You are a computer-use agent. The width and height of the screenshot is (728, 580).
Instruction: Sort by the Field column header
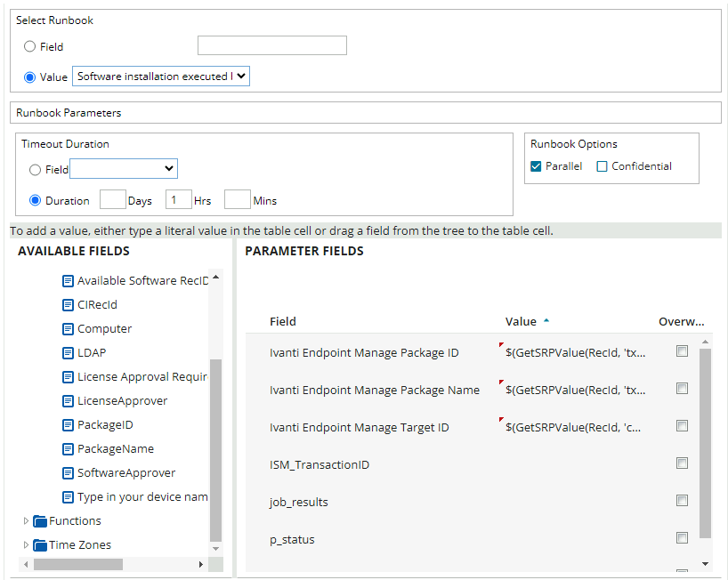[283, 321]
